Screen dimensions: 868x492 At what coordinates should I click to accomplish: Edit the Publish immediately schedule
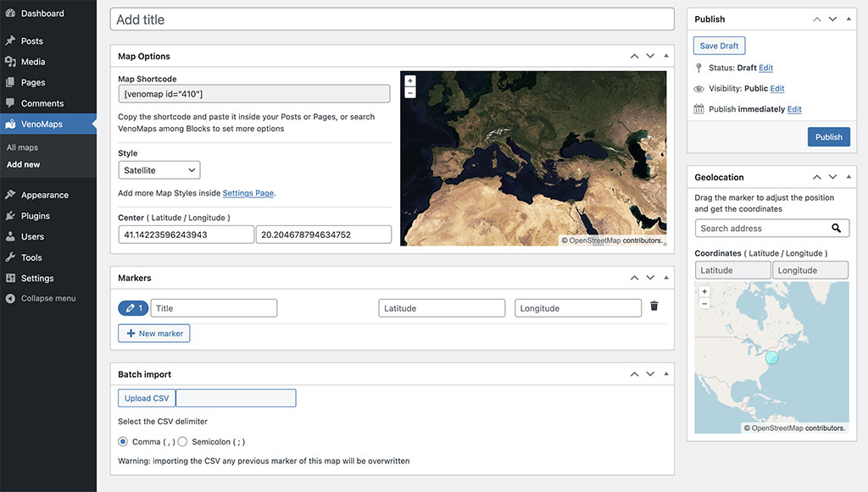[794, 109]
